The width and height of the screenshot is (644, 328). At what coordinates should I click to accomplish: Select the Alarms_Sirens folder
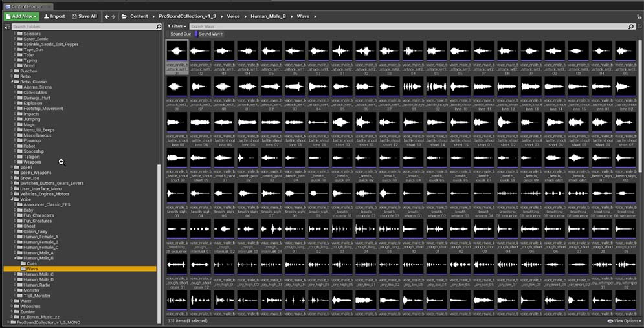[38, 87]
